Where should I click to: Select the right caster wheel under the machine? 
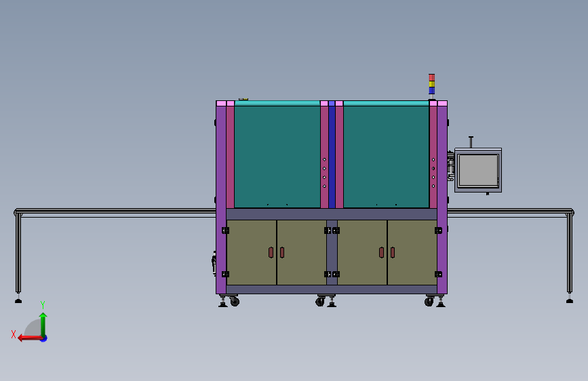pos(429,301)
